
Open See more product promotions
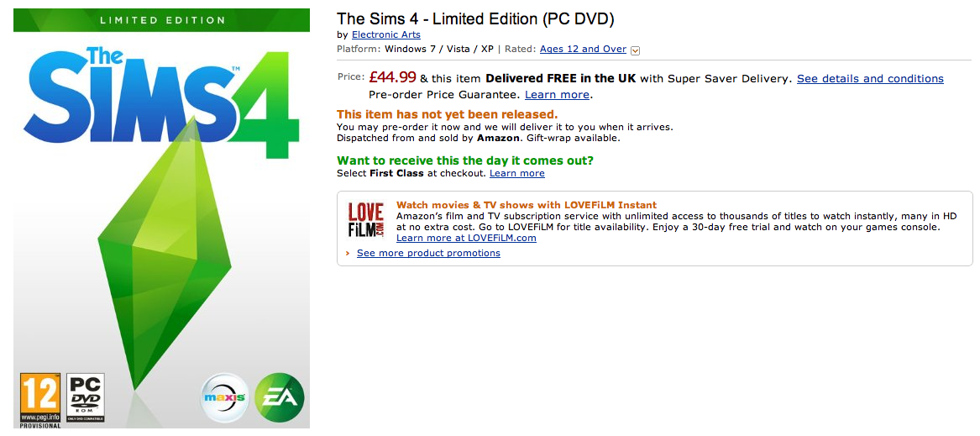pos(428,254)
